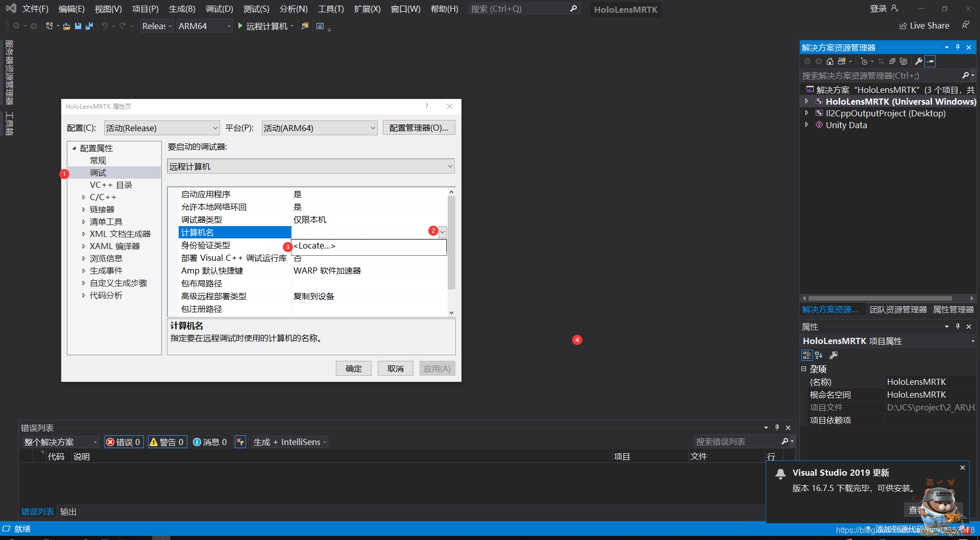
Task: Open the 生成(B) menu
Action: [182, 9]
